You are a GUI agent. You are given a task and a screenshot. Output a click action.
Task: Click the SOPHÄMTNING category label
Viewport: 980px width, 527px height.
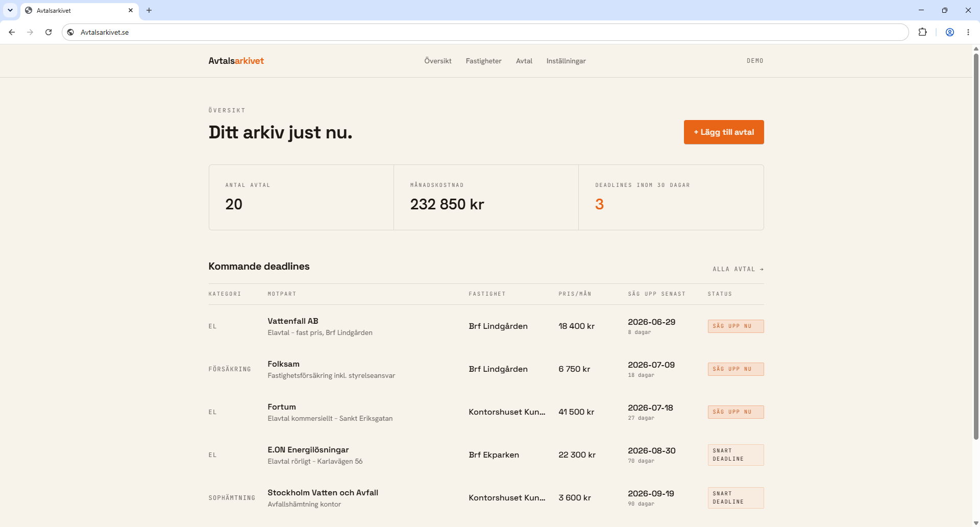coord(232,498)
